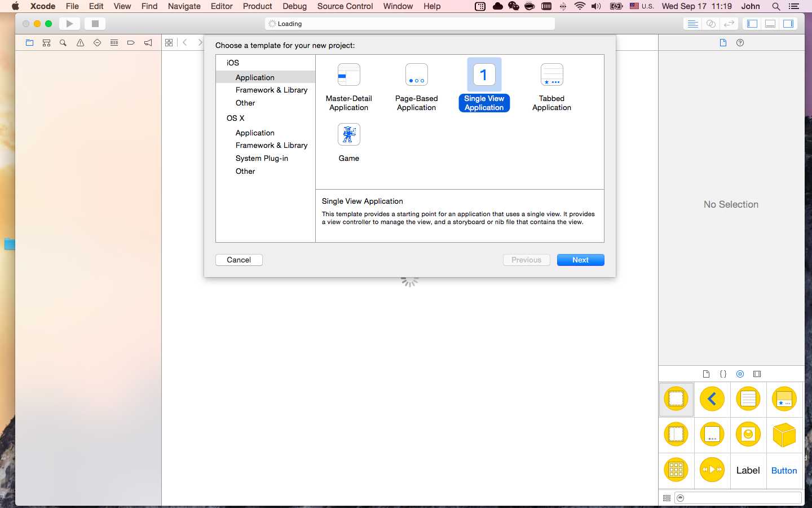Open the Debug navigator
812x508 pixels.
pos(114,42)
